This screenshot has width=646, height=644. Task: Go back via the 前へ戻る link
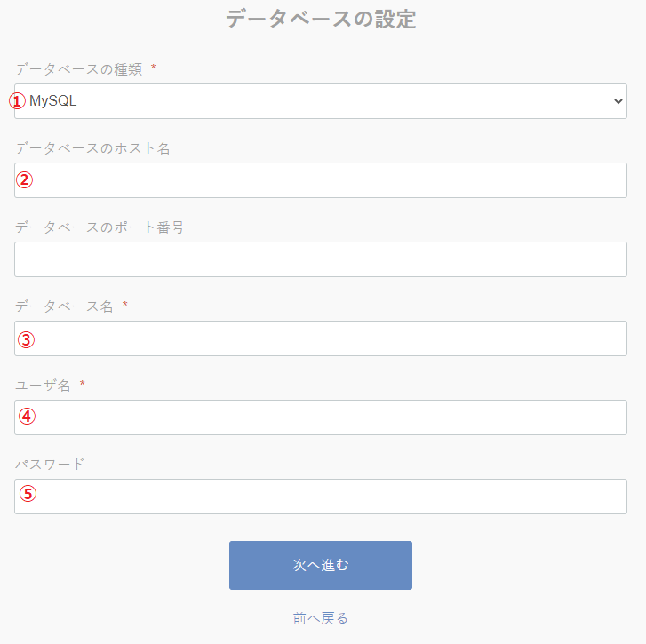tap(321, 618)
